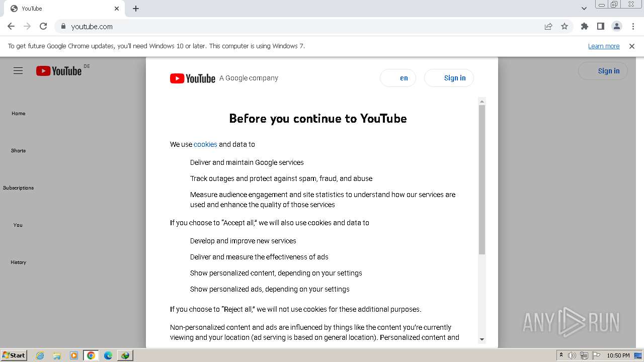Click Sign in inside the consent dialog

click(449, 78)
